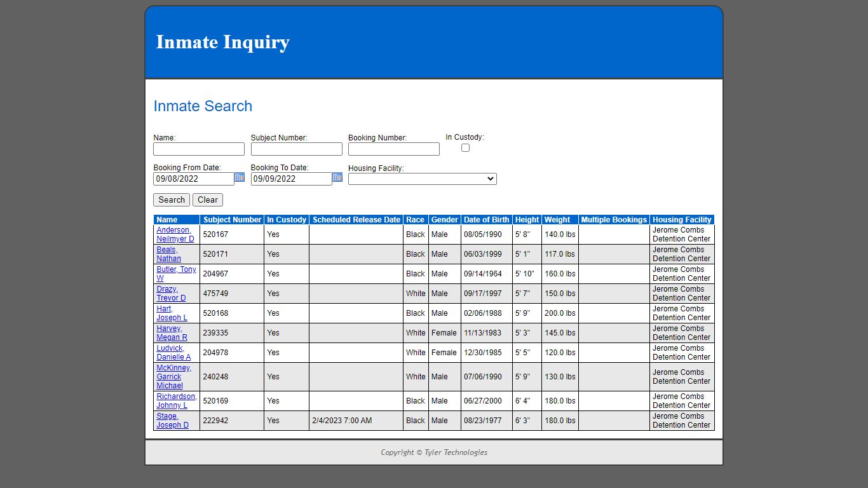Image resolution: width=868 pixels, height=488 pixels.
Task: Click the Booking From Date field
Action: (x=194, y=179)
